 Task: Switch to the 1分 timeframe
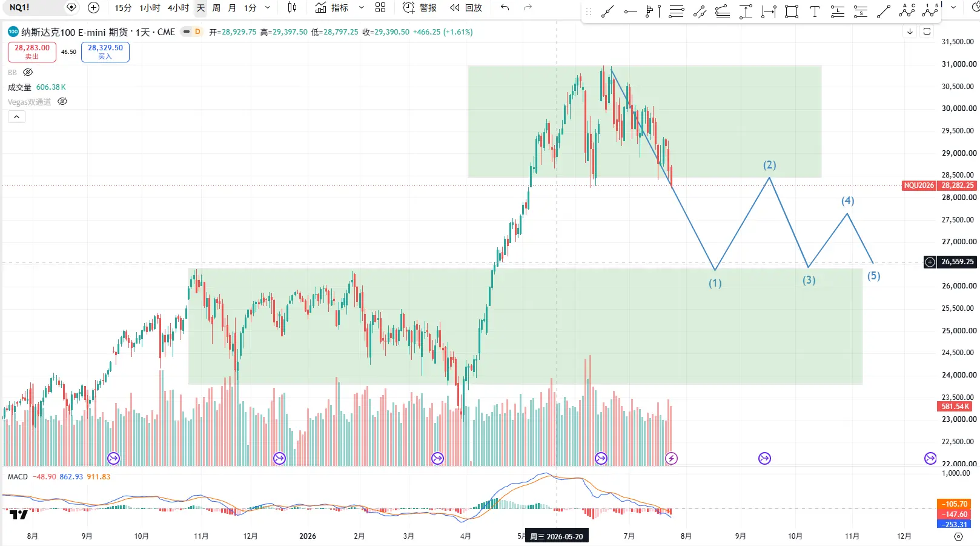pyautogui.click(x=250, y=8)
